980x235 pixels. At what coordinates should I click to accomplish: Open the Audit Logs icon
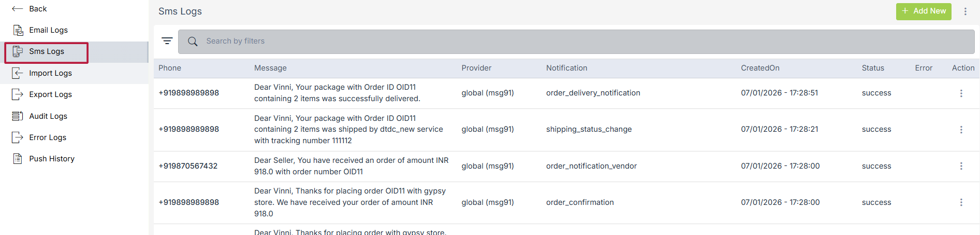tap(18, 116)
